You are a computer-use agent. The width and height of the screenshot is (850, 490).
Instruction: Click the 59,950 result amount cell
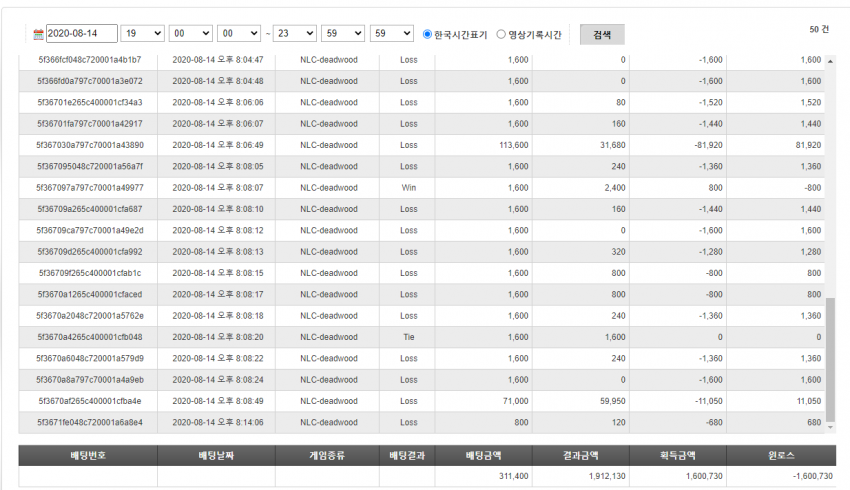(x=613, y=401)
